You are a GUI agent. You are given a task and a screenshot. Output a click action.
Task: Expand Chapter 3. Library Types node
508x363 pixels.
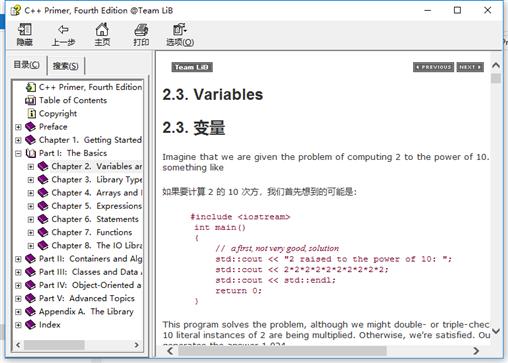(31, 180)
